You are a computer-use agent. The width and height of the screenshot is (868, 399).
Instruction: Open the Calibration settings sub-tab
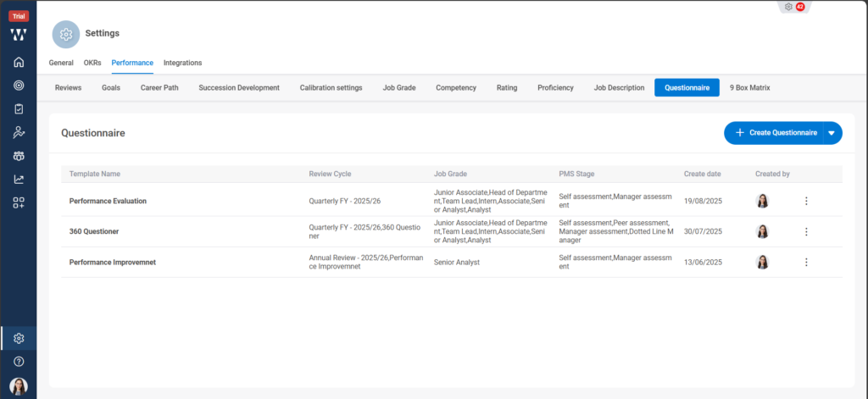tap(331, 88)
